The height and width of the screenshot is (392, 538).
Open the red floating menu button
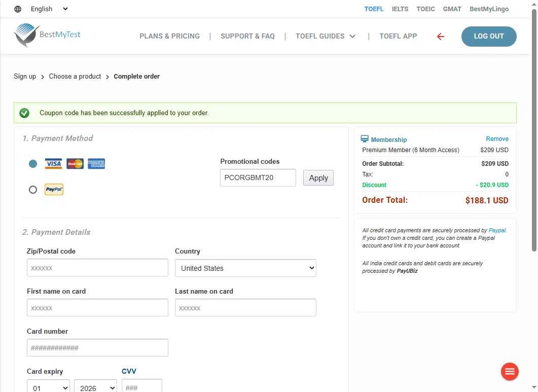(x=510, y=371)
